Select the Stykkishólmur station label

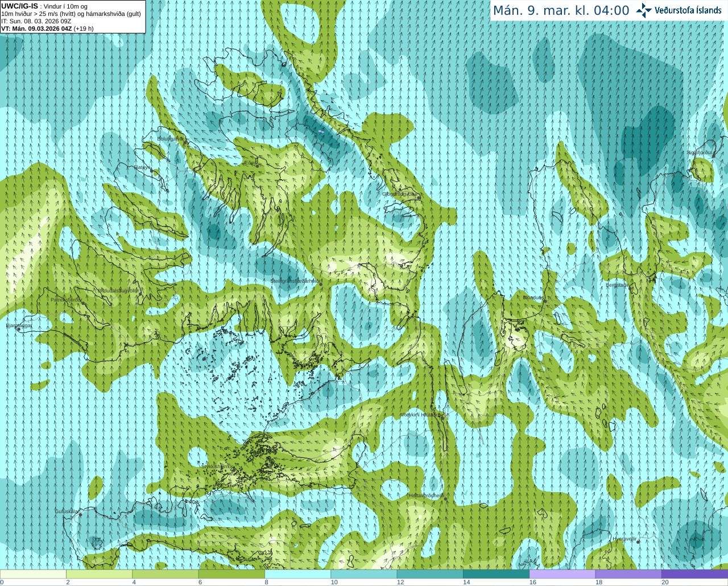pyautogui.click(x=217, y=467)
